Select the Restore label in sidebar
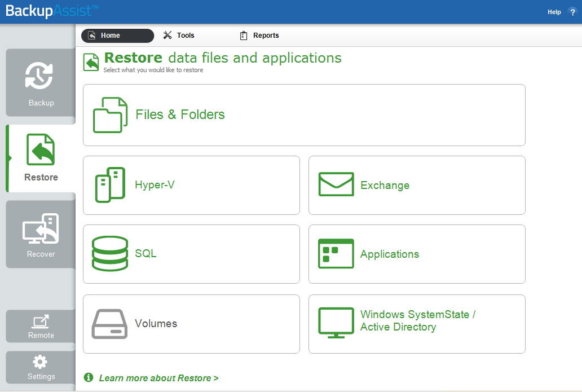Viewport: 582px width, 392px height. coord(41,178)
